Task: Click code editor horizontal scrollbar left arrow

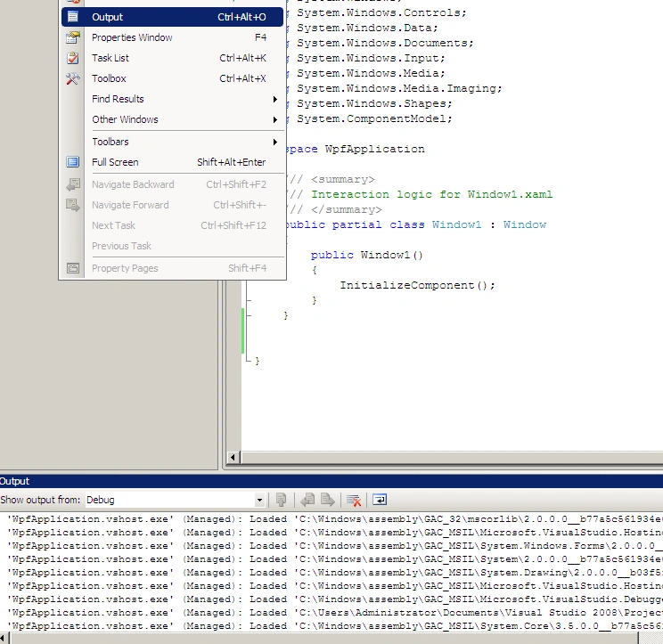Action: (x=233, y=457)
